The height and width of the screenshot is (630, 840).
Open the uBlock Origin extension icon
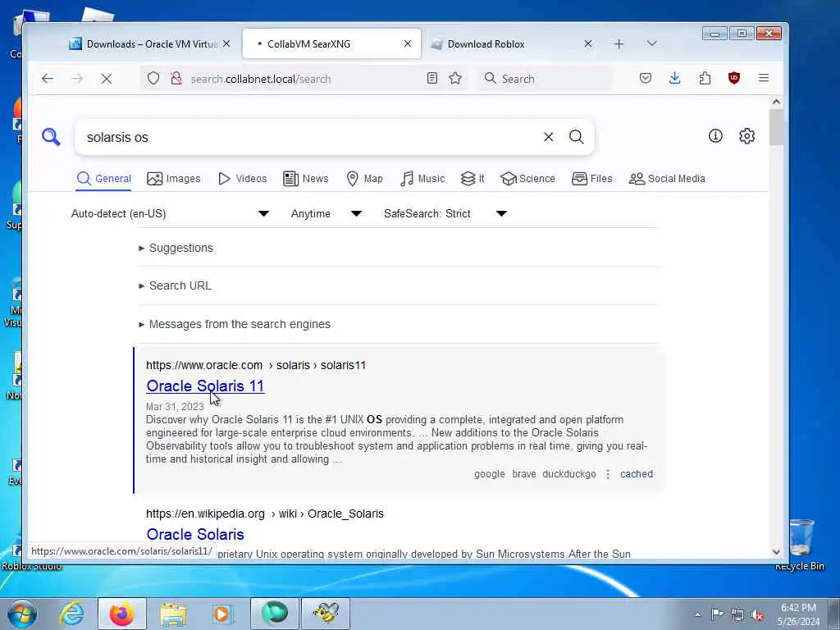click(x=734, y=78)
